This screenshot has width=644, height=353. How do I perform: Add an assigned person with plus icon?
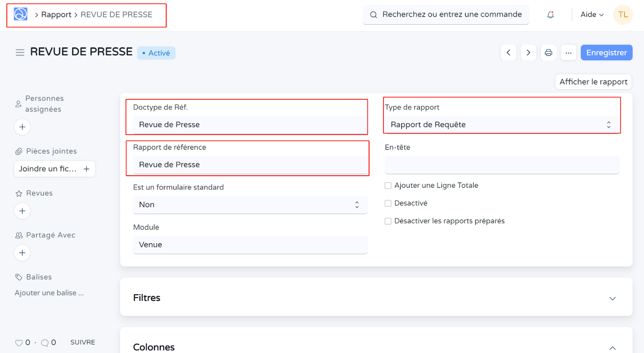click(x=22, y=127)
